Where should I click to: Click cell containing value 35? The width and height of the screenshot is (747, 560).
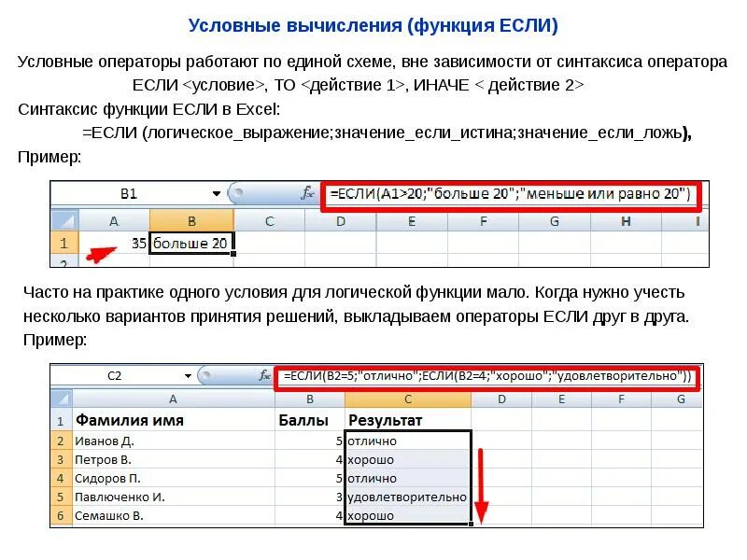(x=114, y=244)
